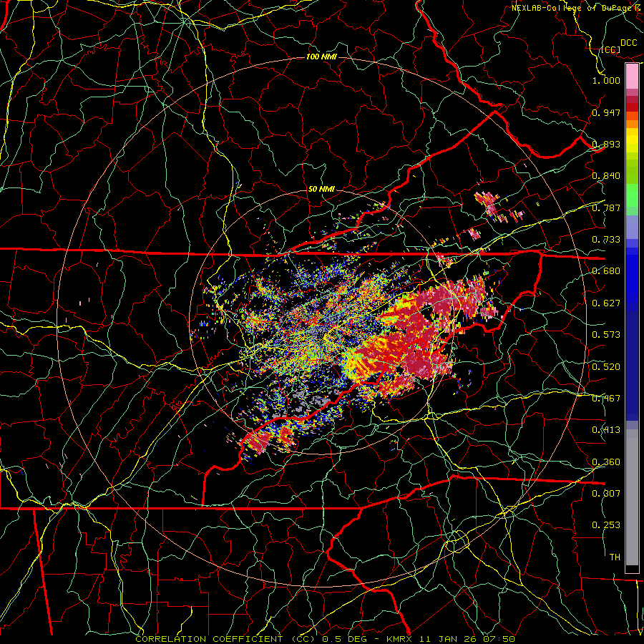The width and height of the screenshot is (644, 644).
Task: Pick the periwinkle light-blue color bar segment
Action: tap(632, 227)
